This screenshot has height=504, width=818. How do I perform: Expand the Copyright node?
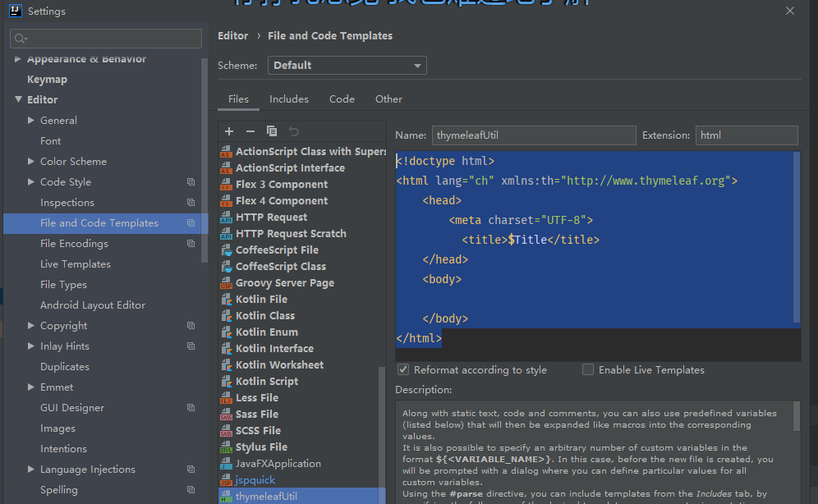(x=30, y=326)
